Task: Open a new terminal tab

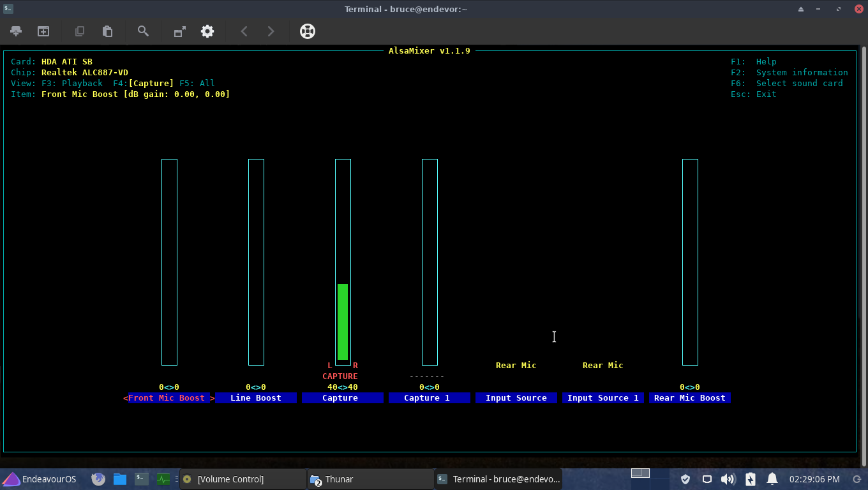Action: point(16,31)
